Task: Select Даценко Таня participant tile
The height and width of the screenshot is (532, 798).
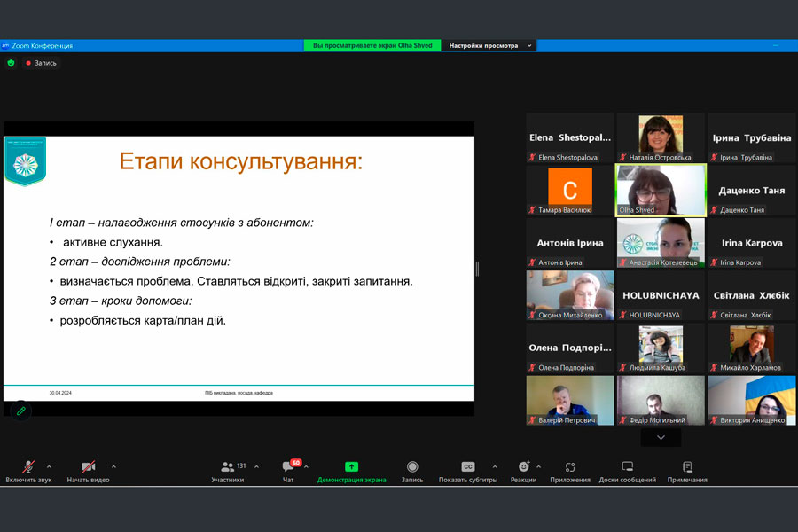Action: coord(752,190)
